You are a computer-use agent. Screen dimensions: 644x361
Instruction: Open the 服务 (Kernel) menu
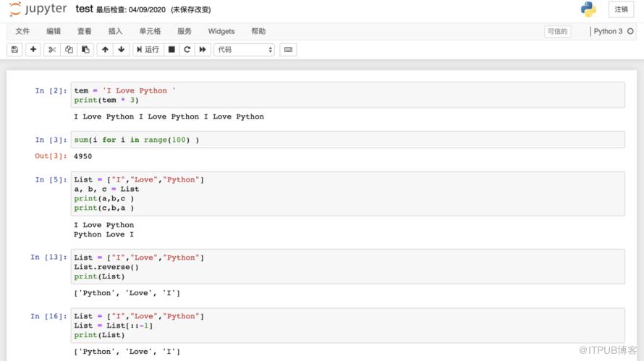(x=185, y=31)
